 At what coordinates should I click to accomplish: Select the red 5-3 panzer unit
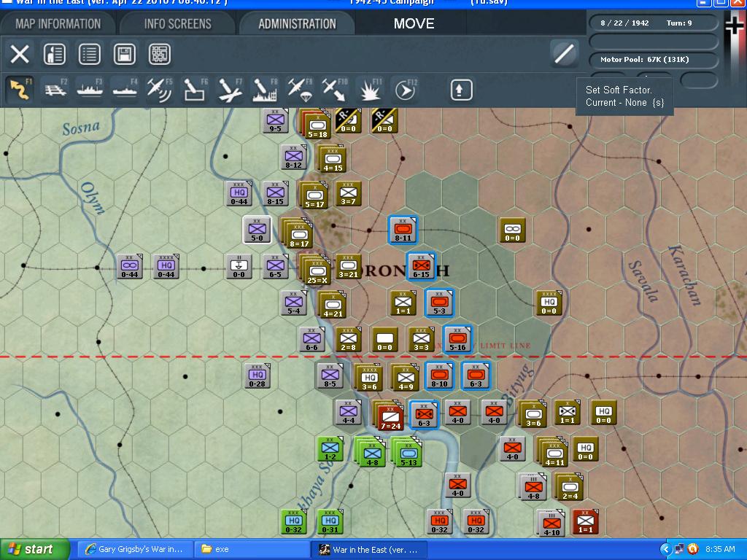pyautogui.click(x=439, y=303)
